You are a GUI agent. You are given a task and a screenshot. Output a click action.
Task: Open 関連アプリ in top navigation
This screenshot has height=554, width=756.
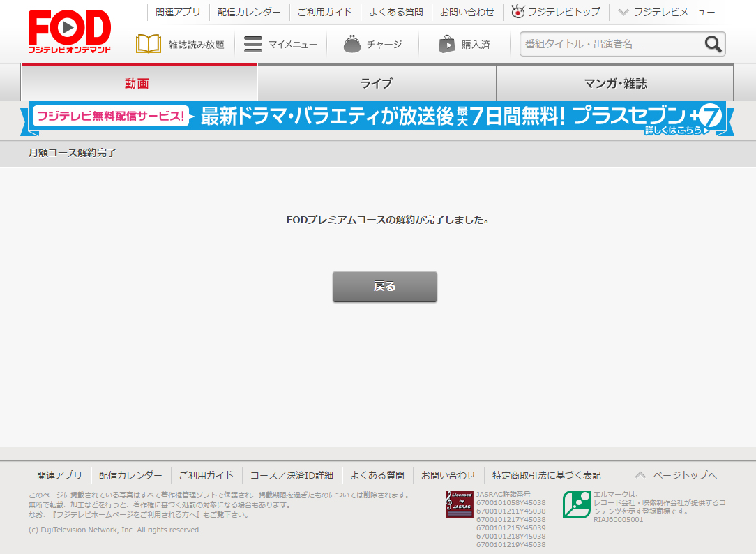tap(178, 12)
